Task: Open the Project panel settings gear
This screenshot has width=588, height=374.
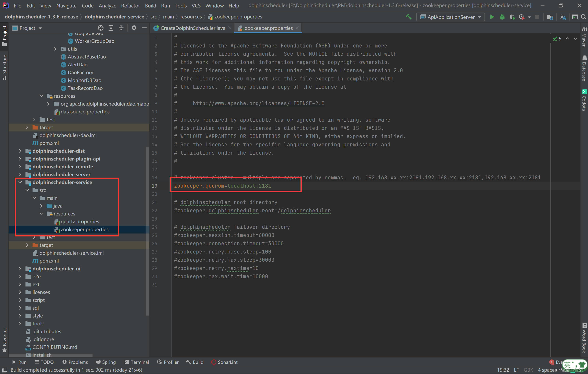Action: point(134,28)
